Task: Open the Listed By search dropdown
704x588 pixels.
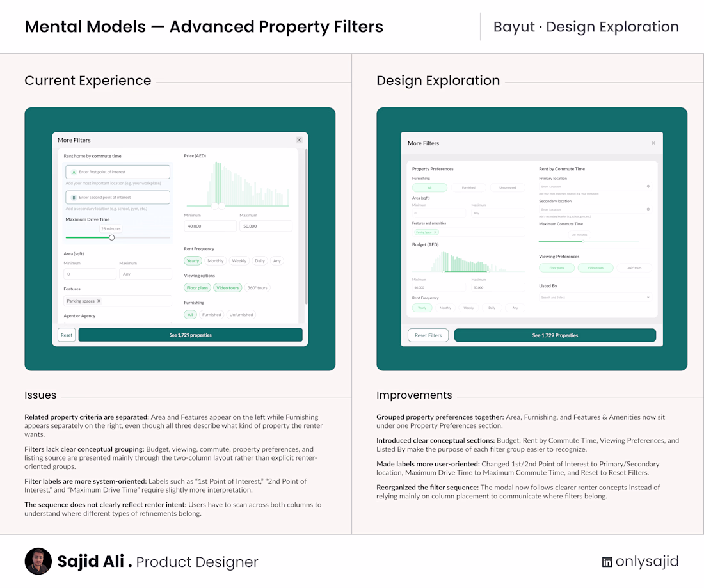Action: click(x=595, y=297)
